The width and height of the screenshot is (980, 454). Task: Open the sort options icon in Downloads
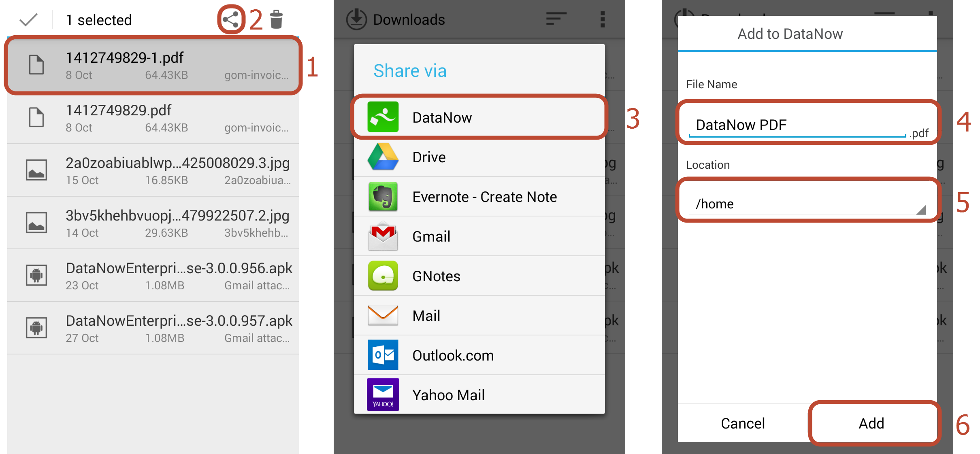click(x=556, y=19)
